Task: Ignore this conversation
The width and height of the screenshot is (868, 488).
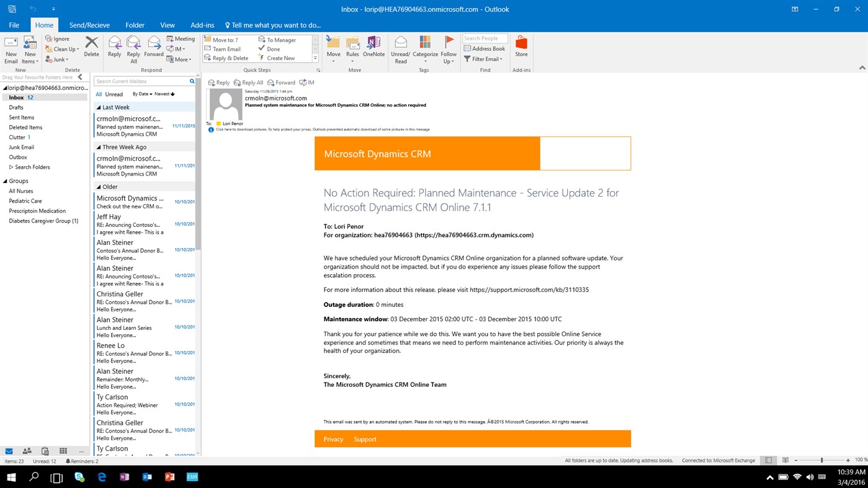Action: 57,38
